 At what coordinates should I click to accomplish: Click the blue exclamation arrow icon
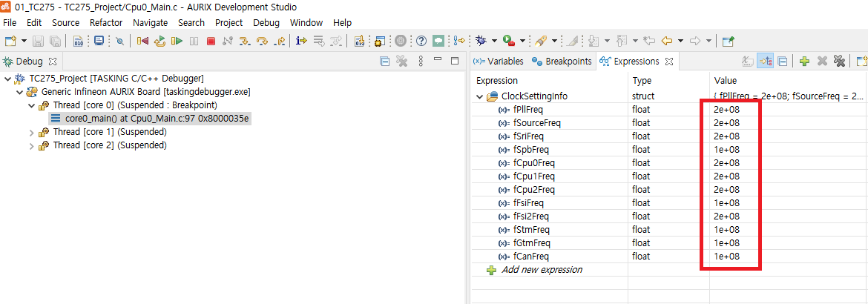tap(459, 41)
